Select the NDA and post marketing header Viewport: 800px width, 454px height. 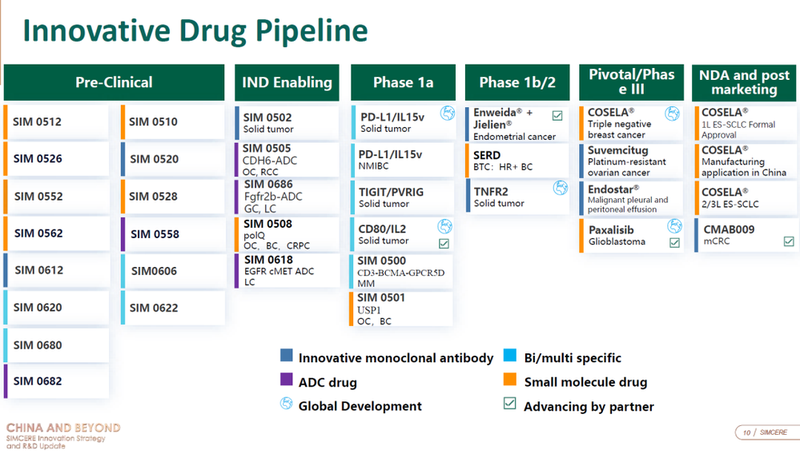pyautogui.click(x=745, y=82)
